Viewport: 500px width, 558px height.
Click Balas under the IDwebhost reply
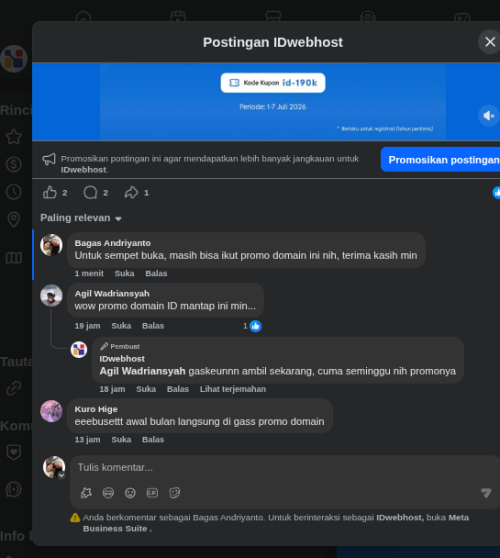click(x=178, y=389)
